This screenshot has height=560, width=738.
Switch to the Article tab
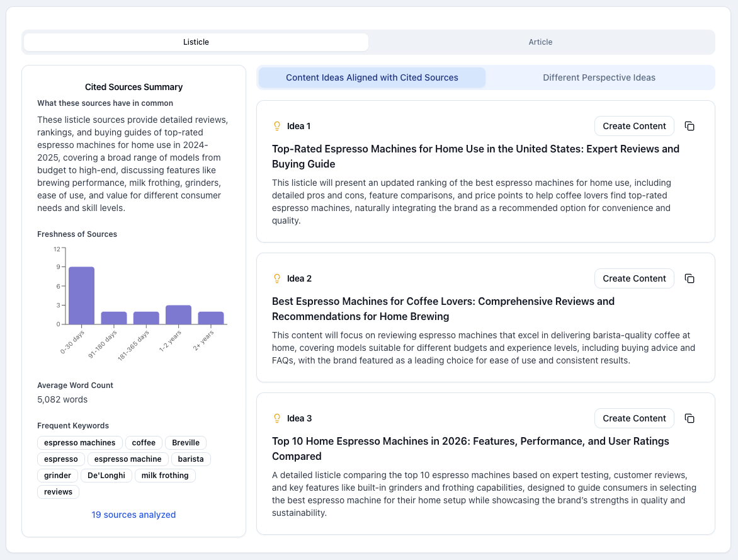click(540, 42)
